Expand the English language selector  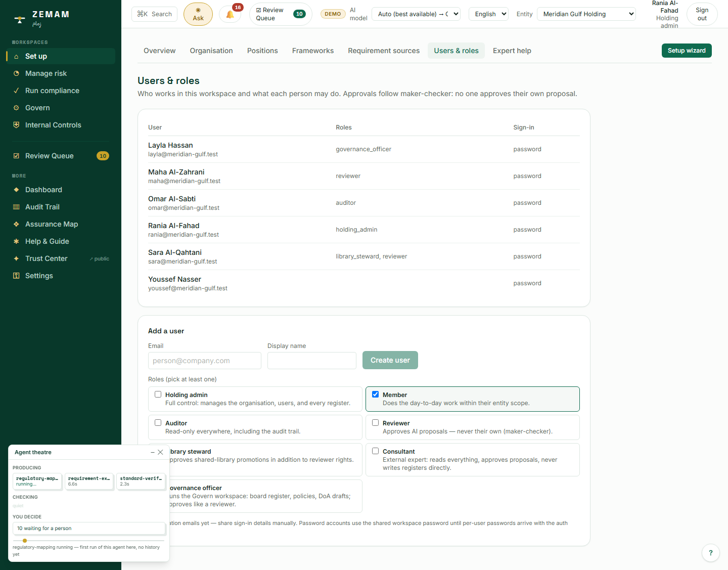coord(488,14)
